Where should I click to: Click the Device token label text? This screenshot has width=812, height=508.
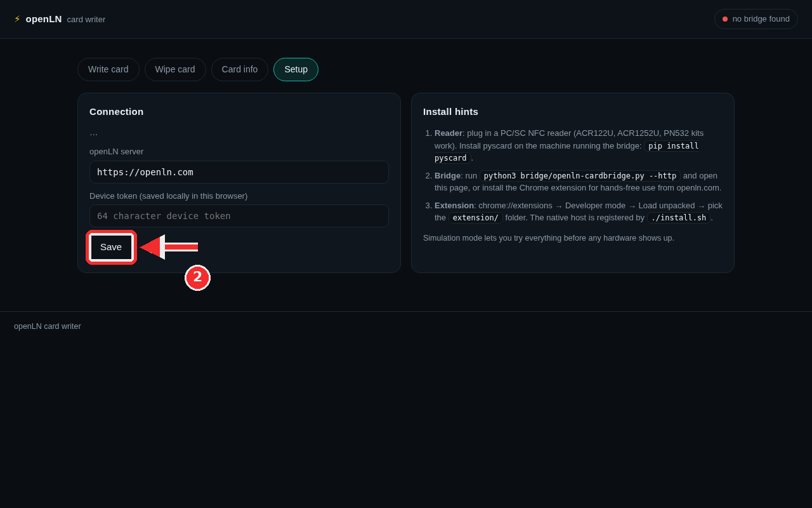tap(169, 196)
